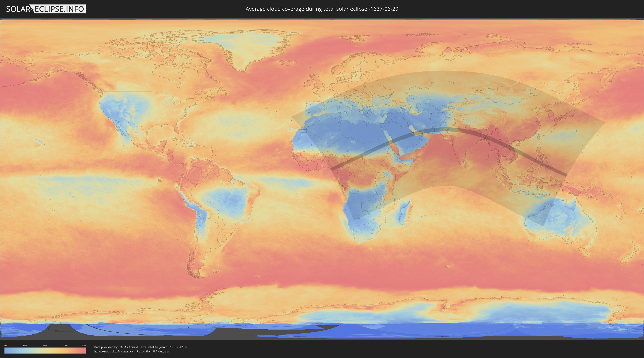The width and height of the screenshot is (644, 358).
Task: Click the average cloud coverage title text
Action: 322,9
